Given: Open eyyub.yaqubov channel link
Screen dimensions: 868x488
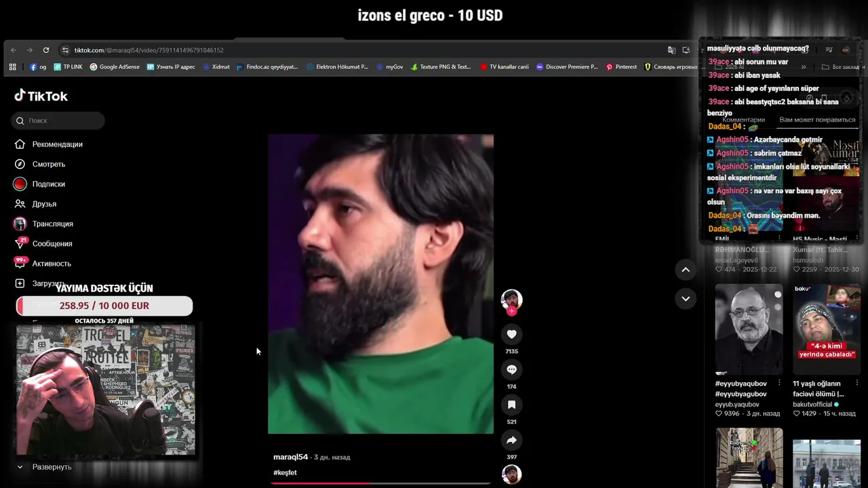Looking at the screenshot, I should click(x=737, y=405).
